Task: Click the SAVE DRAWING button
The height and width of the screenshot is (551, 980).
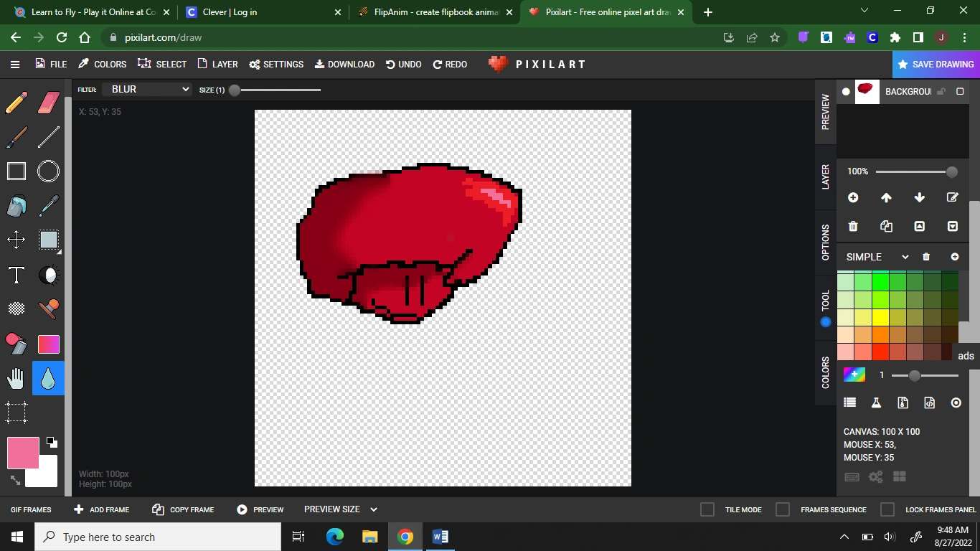Action: pos(936,64)
